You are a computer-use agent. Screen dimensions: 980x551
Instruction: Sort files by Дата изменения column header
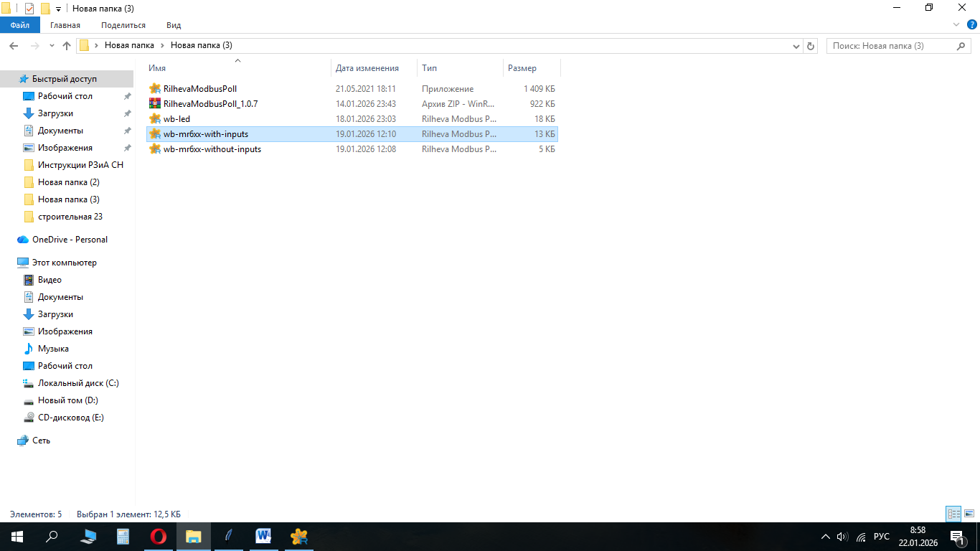[x=367, y=68]
